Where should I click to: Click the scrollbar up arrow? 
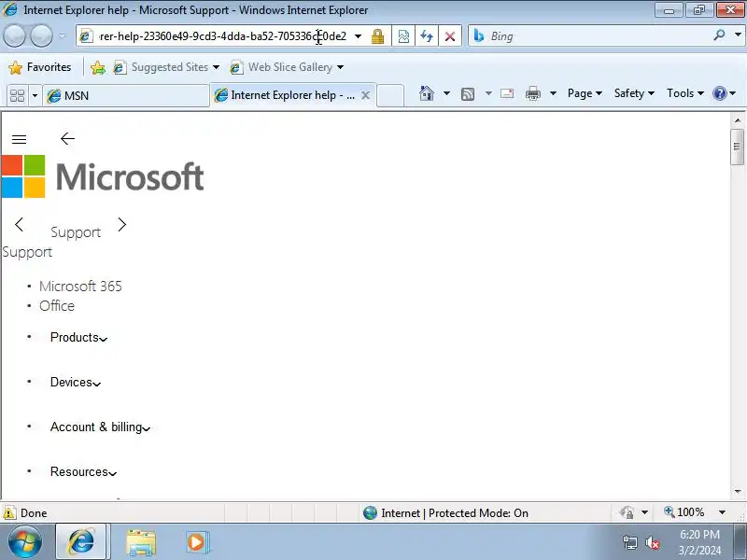[737, 120]
